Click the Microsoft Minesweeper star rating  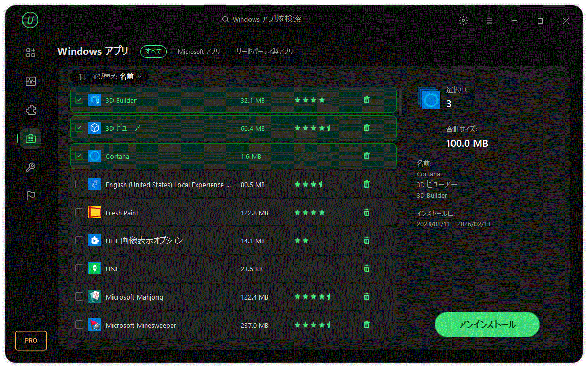[x=313, y=325]
